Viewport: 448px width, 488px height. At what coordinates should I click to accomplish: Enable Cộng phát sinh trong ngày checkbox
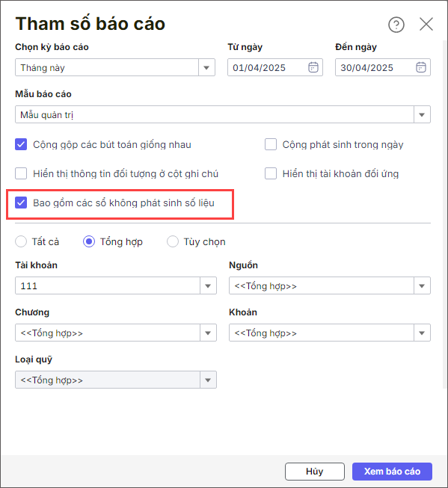coord(271,144)
